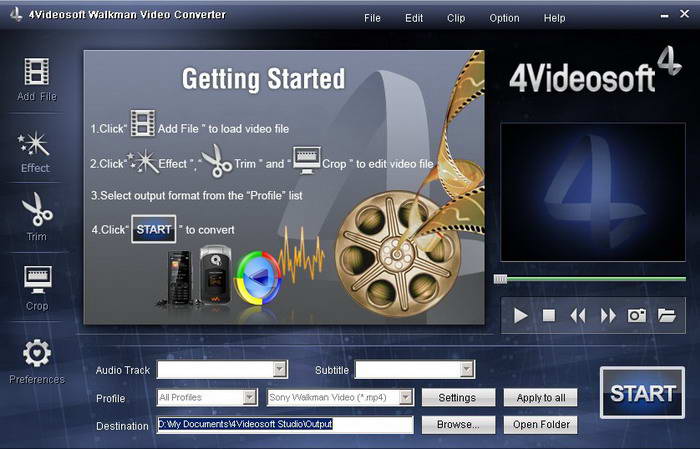Click the Destination path input field

pyautogui.click(x=285, y=424)
